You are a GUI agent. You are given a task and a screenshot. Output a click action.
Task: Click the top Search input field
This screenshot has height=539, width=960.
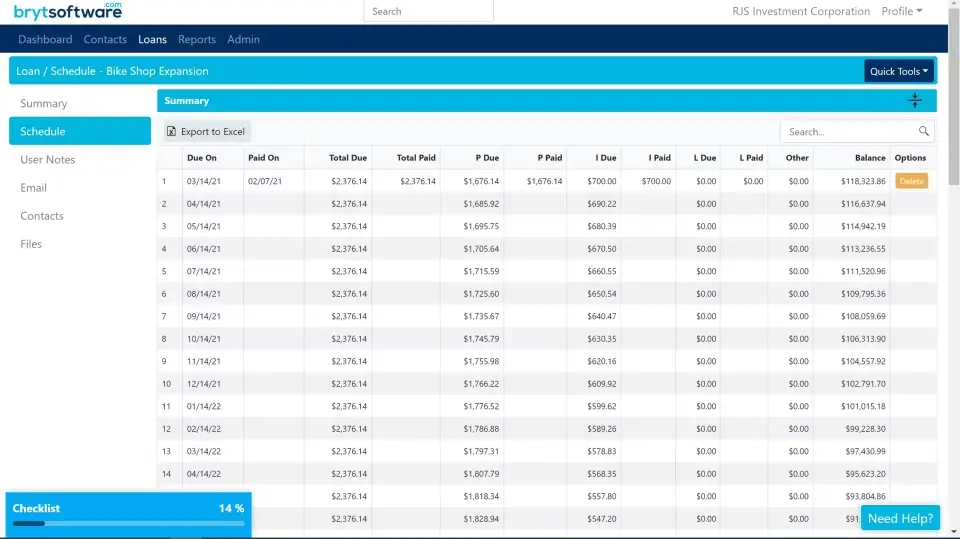click(x=428, y=11)
